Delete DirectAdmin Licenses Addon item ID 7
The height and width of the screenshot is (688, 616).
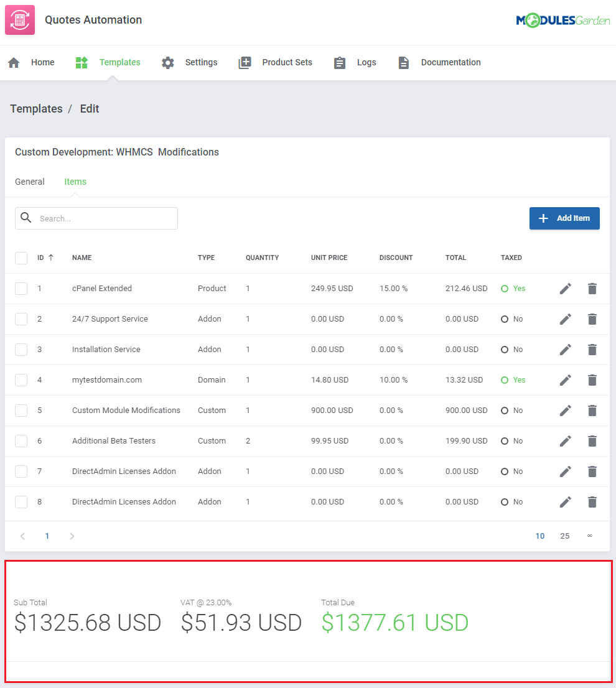pyautogui.click(x=592, y=472)
